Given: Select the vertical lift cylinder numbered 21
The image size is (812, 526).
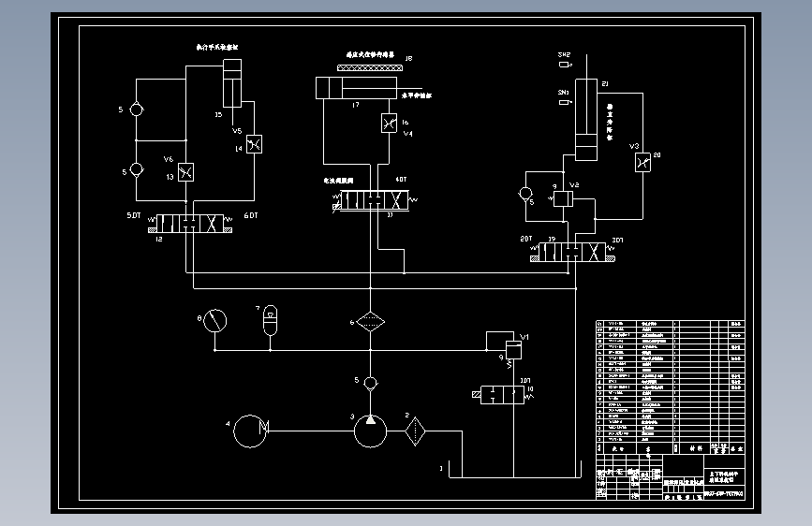Looking at the screenshot, I should point(586,120).
